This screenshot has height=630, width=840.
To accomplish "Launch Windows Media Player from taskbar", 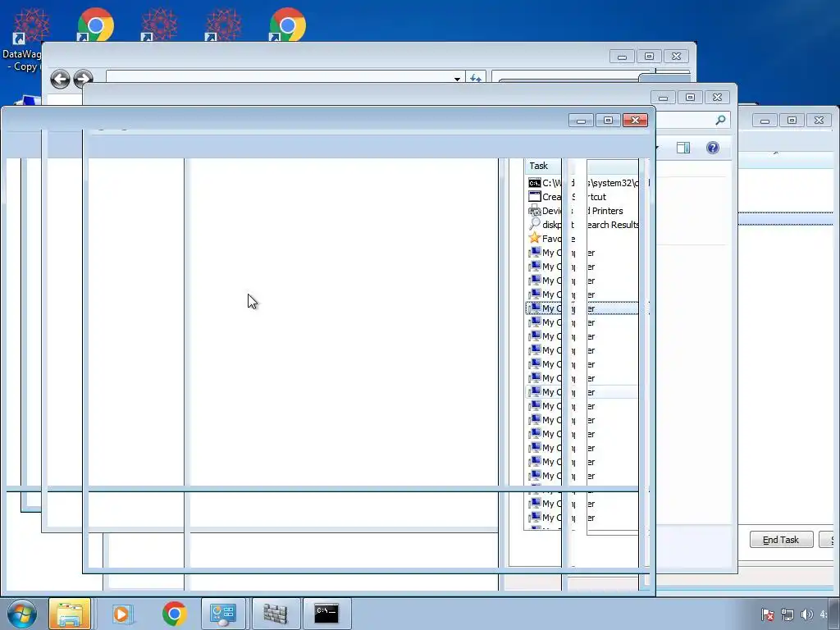I will pyautogui.click(x=121, y=614).
